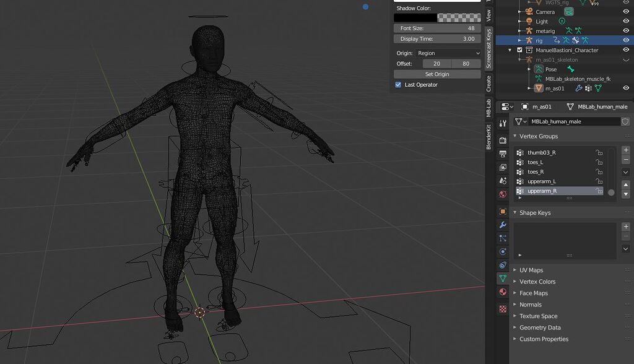Remove the selected vertex group
This screenshot has width=634, height=364.
click(x=625, y=160)
